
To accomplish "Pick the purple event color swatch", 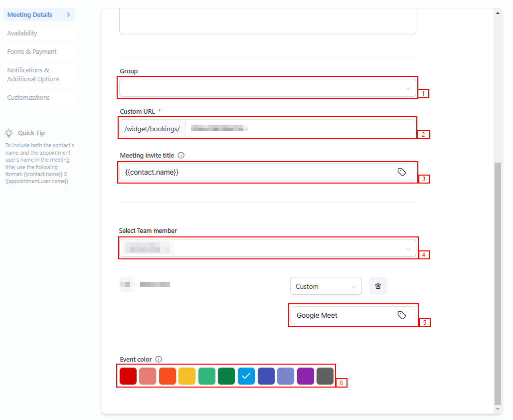I will click(306, 376).
